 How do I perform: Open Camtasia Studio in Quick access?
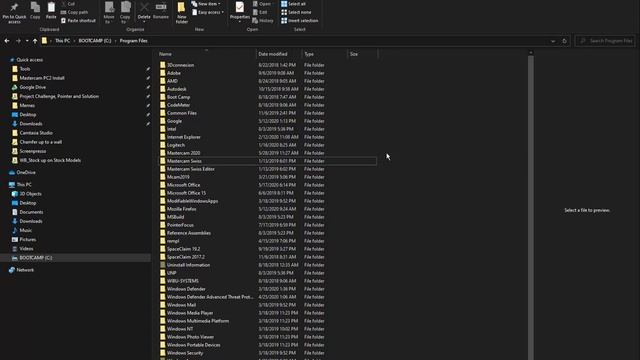(36, 133)
